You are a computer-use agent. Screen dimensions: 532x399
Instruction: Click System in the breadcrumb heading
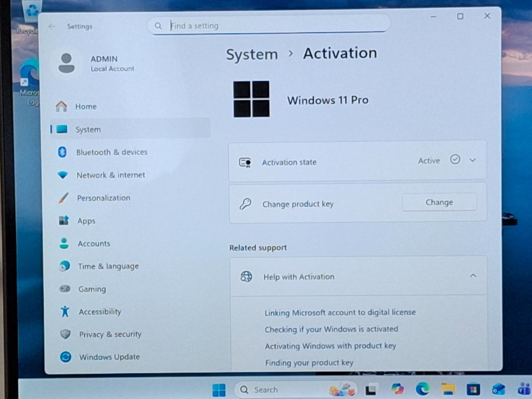coord(252,54)
